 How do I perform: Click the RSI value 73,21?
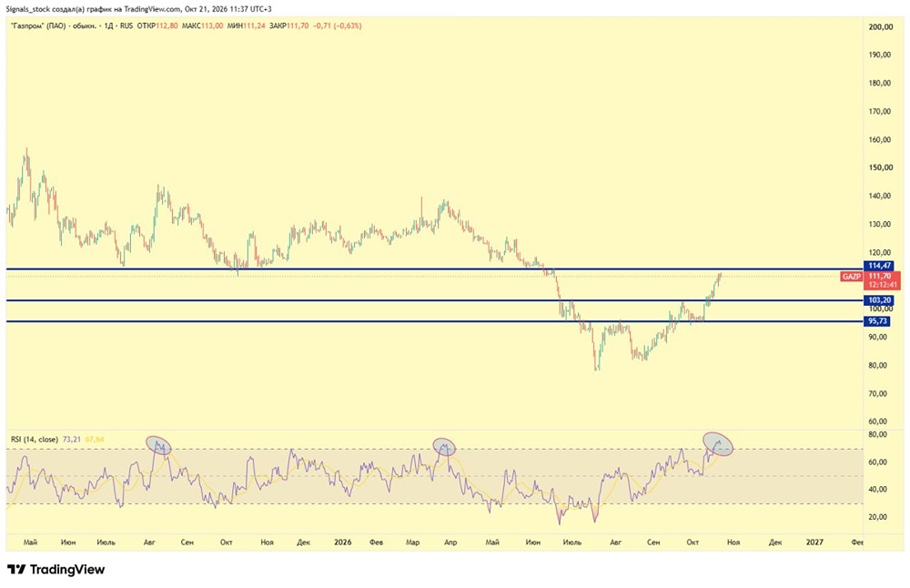click(x=71, y=440)
